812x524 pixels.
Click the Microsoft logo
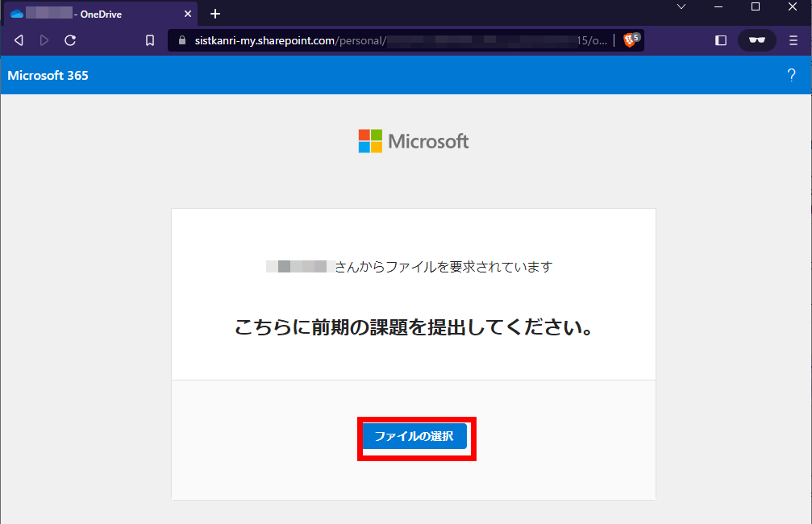[414, 141]
